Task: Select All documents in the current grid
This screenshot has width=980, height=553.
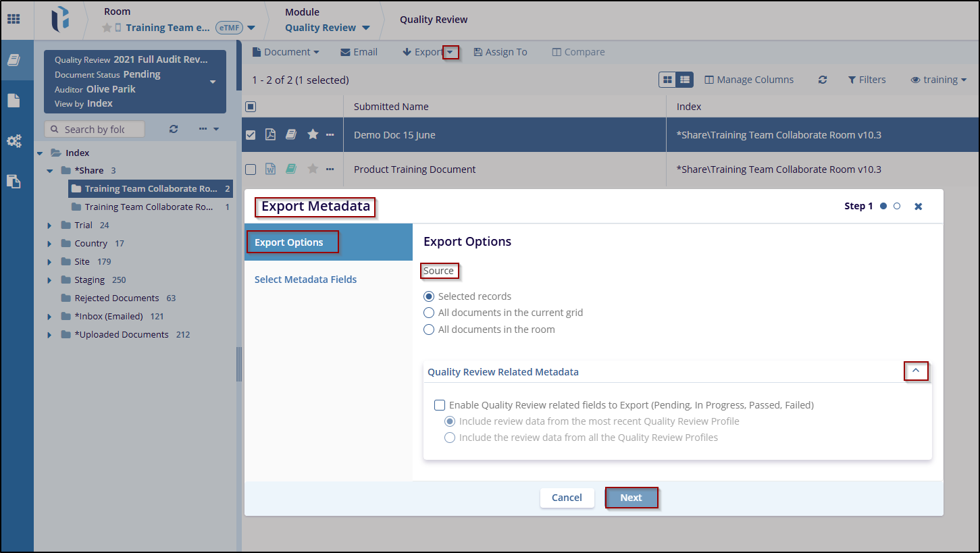Action: coord(429,313)
